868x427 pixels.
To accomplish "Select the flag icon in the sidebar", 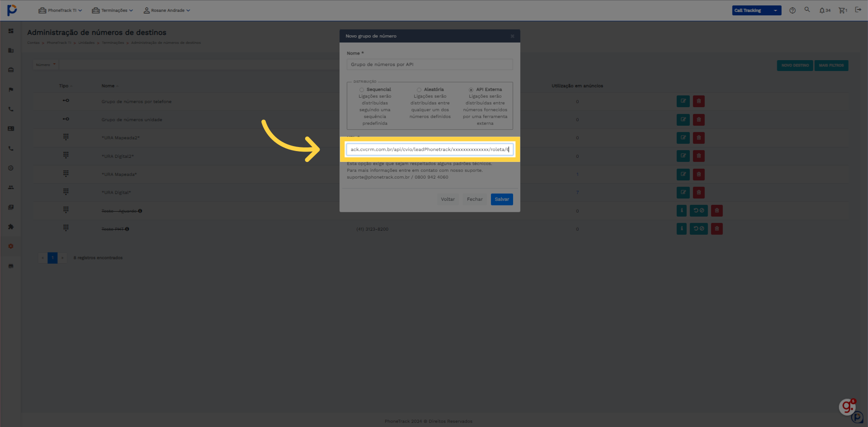I will [11, 90].
